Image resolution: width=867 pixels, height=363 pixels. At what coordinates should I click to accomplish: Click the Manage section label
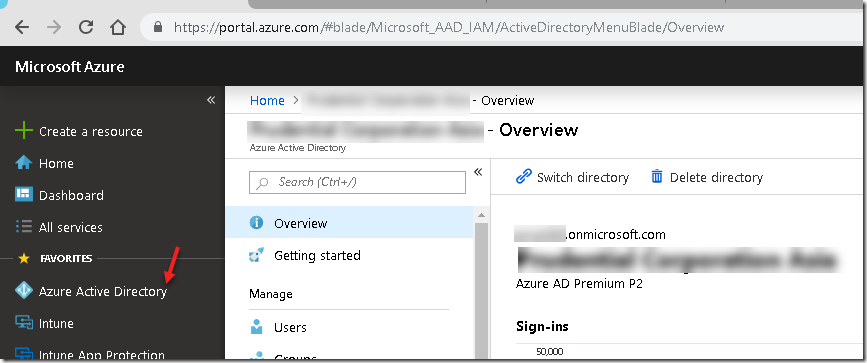(270, 294)
